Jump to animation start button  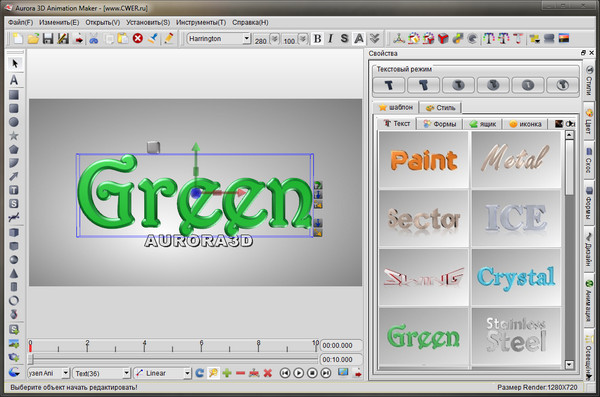285,372
